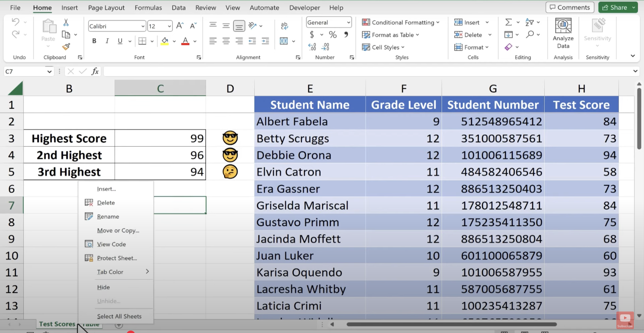
Task: Click the green Share button
Action: [615, 7]
